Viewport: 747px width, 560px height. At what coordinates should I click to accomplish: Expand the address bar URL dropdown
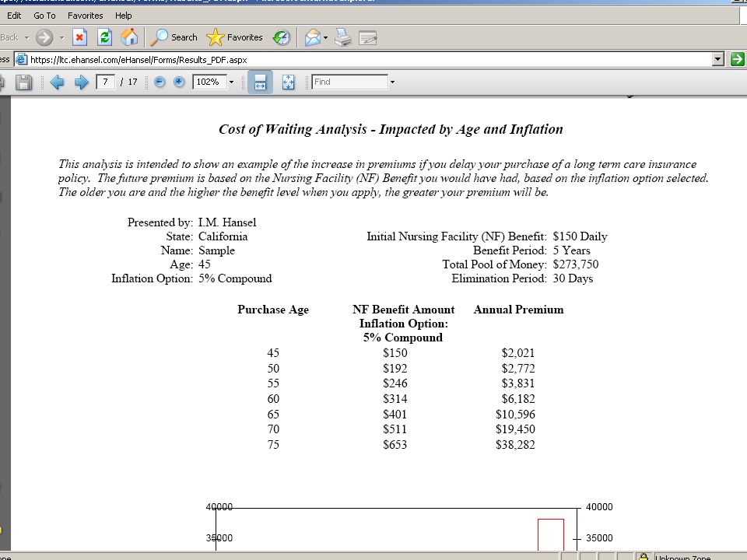tap(718, 60)
